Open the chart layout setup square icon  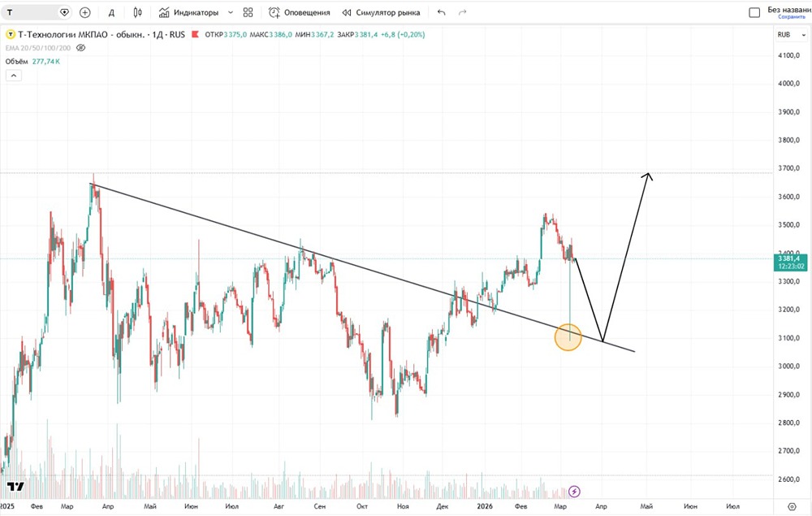(x=754, y=12)
